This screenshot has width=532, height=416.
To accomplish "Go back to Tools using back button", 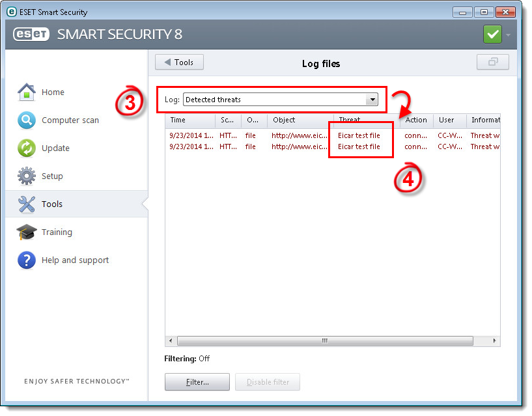I will (x=179, y=62).
